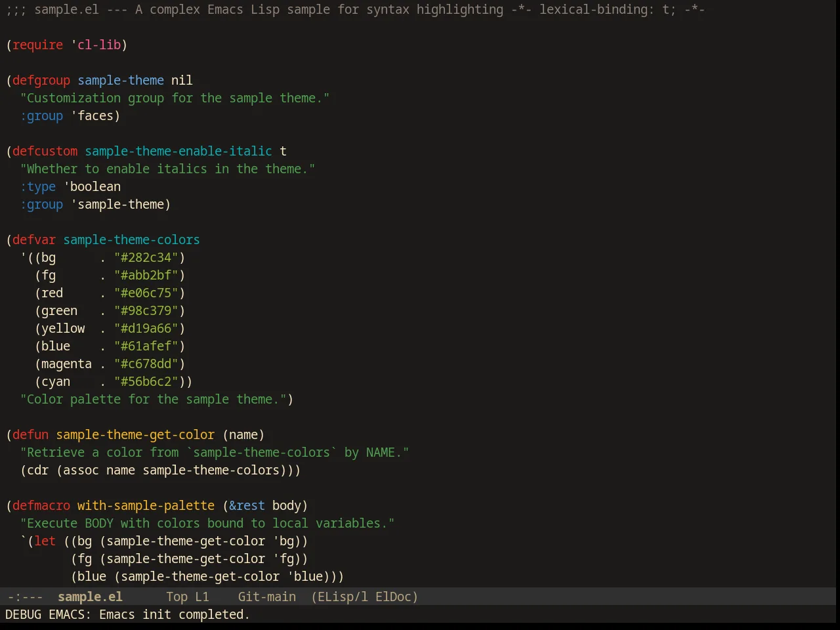
Task: Click the defcustom keyword
Action: pyautogui.click(x=45, y=151)
